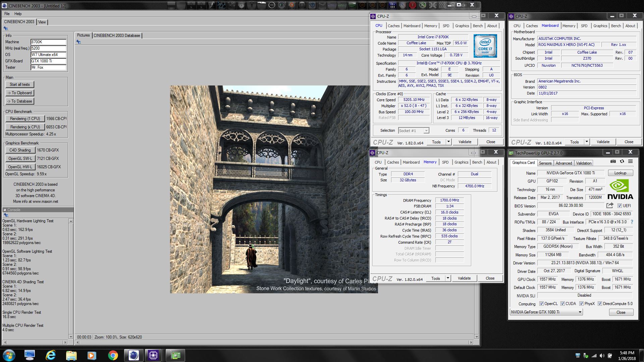Click the NVIDIA logo in GPU-Z

click(x=620, y=190)
